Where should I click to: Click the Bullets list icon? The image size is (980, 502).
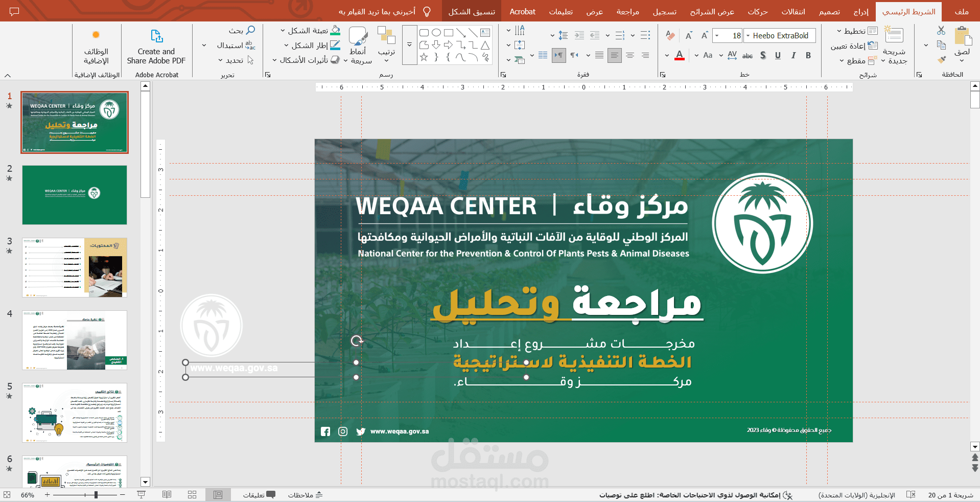645,36
